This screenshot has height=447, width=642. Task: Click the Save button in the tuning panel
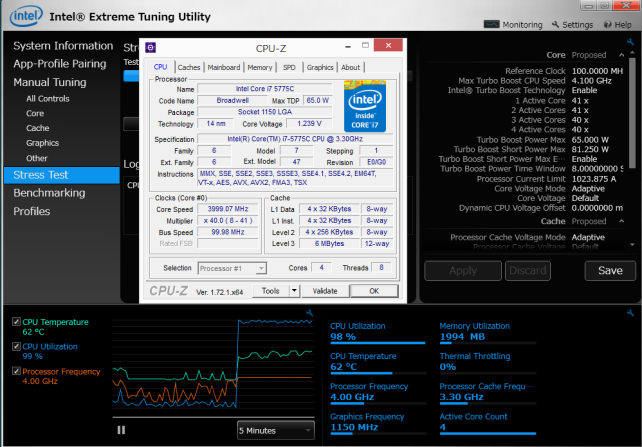coord(610,271)
